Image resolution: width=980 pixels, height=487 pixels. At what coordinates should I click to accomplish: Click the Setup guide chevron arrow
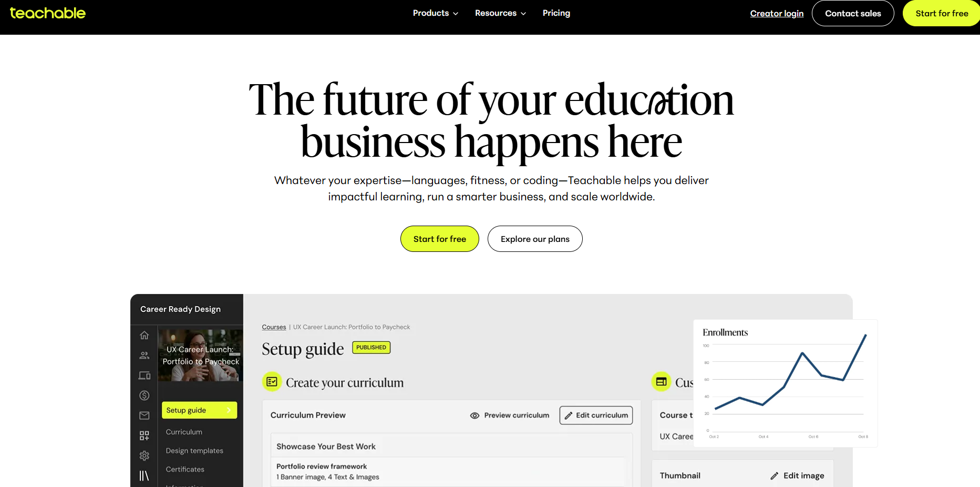pyautogui.click(x=229, y=410)
